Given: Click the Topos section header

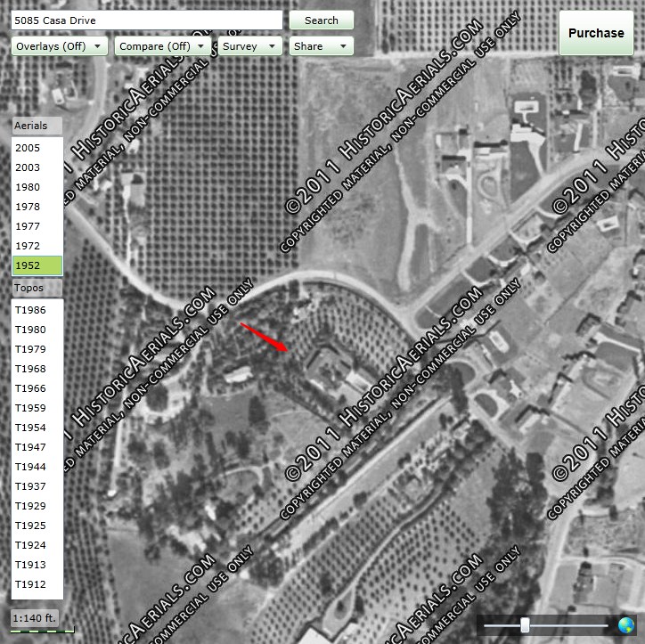Looking at the screenshot, I should [37, 288].
